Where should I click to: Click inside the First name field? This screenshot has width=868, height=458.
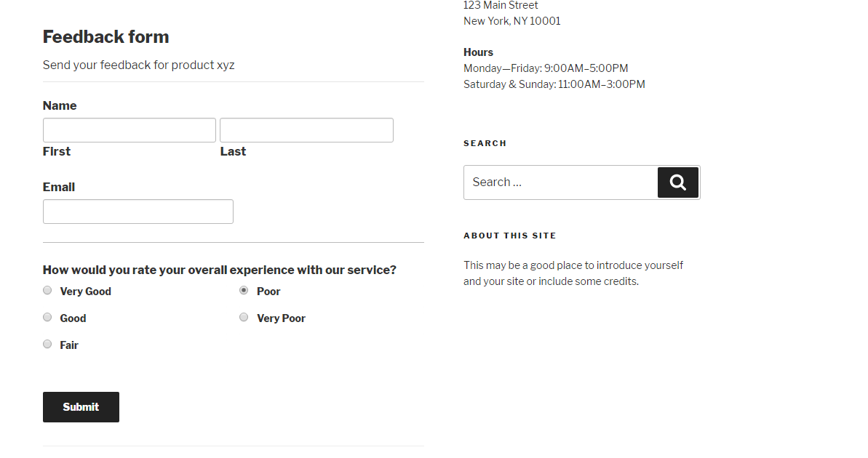pyautogui.click(x=129, y=129)
